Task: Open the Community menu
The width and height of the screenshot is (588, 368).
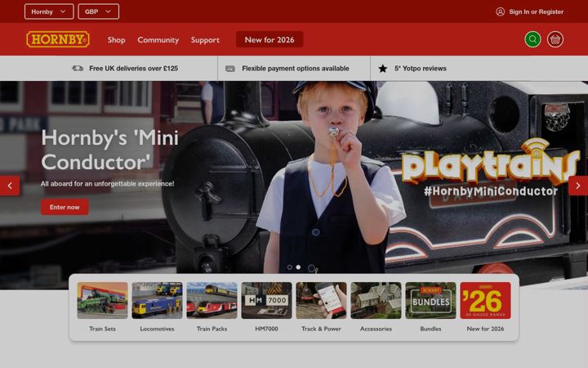Action: point(158,40)
